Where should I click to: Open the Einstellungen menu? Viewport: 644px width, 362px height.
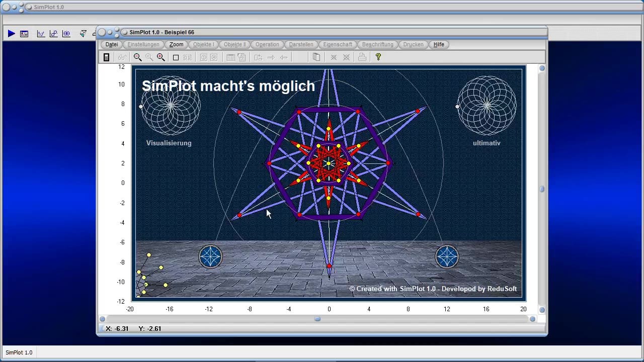pos(143,44)
